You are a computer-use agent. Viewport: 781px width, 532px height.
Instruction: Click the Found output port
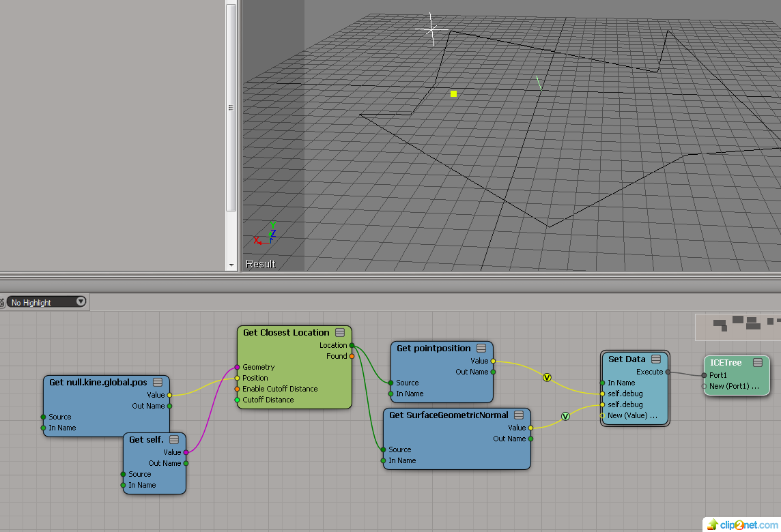[x=352, y=356]
